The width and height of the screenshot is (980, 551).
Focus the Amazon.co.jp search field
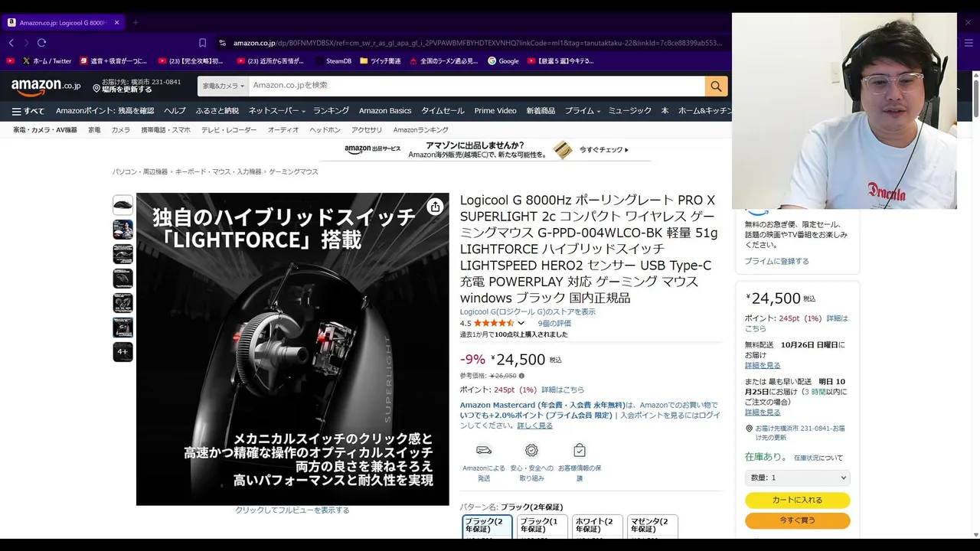pos(475,86)
